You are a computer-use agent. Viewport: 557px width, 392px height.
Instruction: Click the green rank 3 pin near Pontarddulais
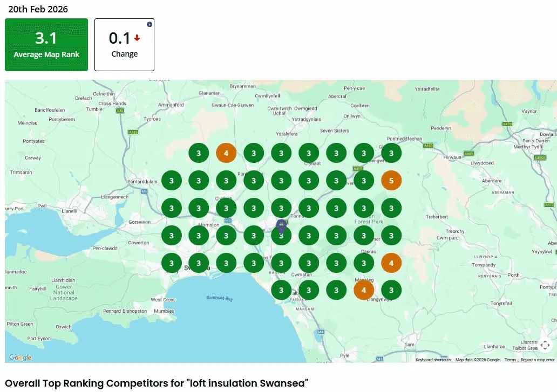(171, 180)
